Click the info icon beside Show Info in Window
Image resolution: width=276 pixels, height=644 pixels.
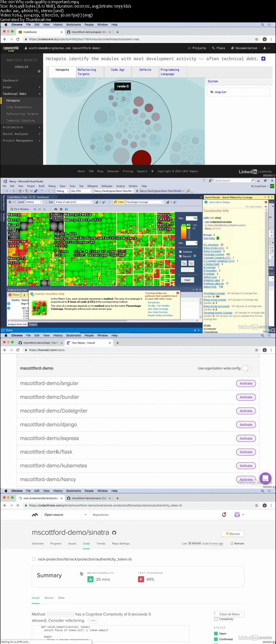[206, 202]
